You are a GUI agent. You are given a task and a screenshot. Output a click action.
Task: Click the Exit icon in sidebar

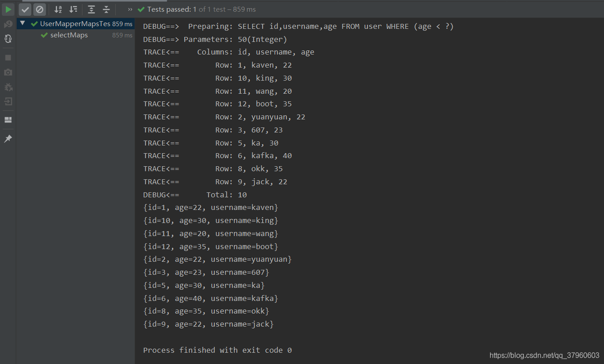tap(8, 101)
